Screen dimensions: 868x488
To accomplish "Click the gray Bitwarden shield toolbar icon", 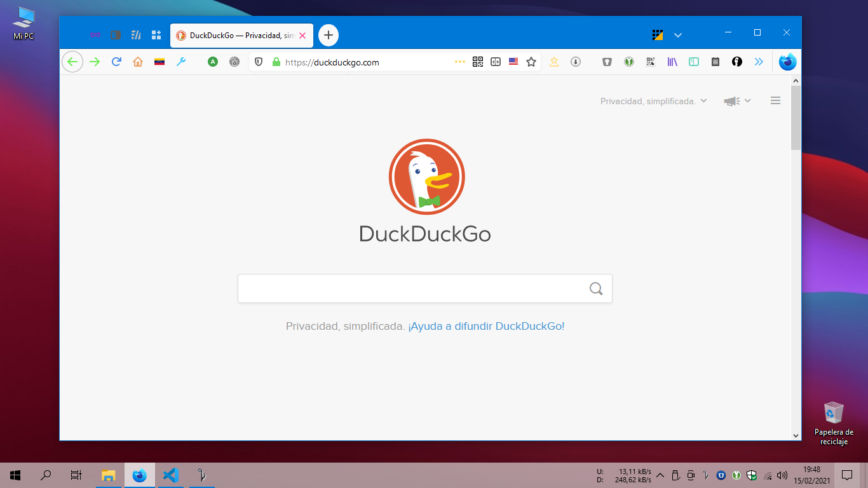I will (607, 62).
